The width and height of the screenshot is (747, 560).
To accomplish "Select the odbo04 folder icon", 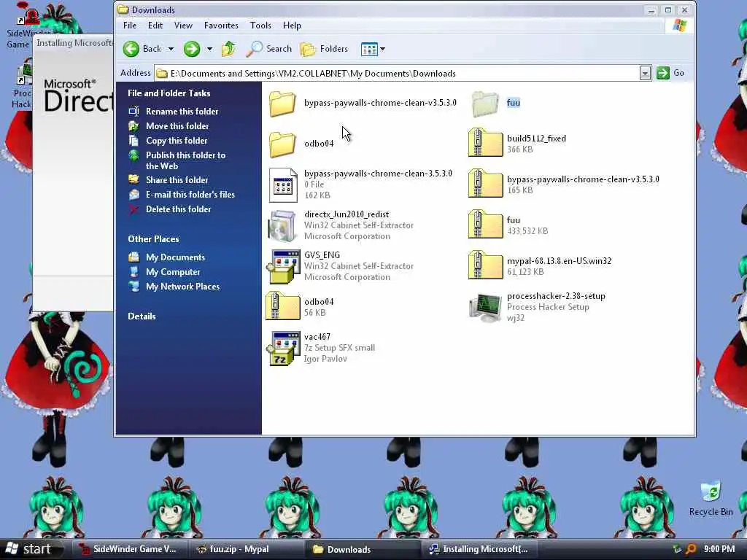I will coord(282,144).
